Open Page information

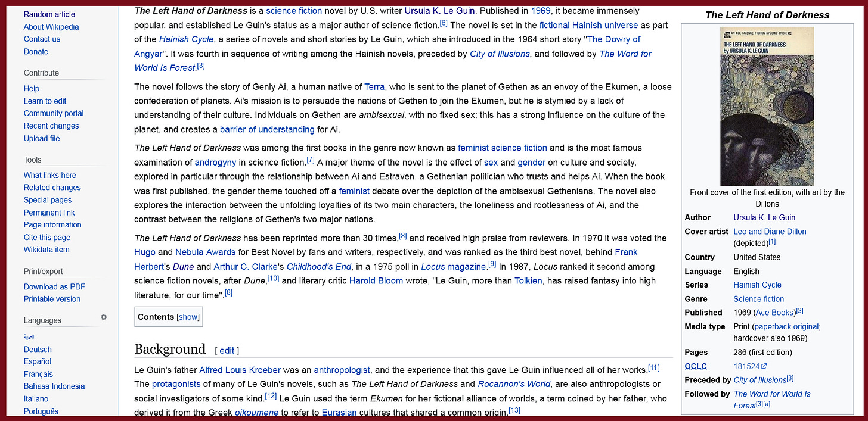52,225
